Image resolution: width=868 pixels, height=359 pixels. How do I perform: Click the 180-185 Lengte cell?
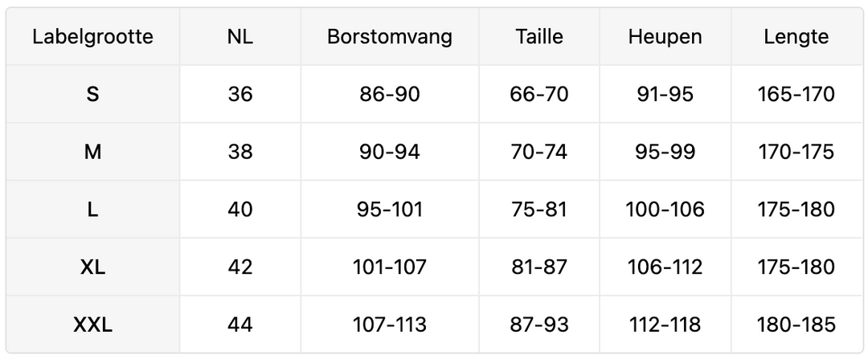click(x=796, y=324)
